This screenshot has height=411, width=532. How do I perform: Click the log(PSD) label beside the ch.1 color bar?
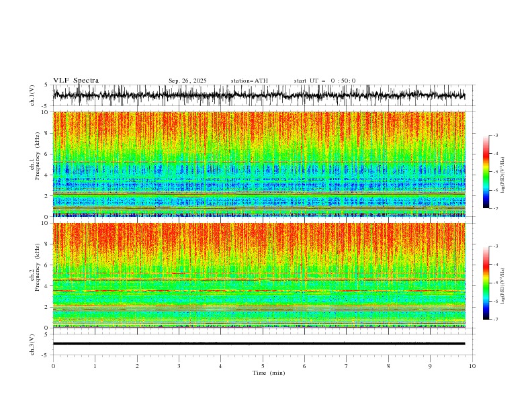(x=503, y=175)
